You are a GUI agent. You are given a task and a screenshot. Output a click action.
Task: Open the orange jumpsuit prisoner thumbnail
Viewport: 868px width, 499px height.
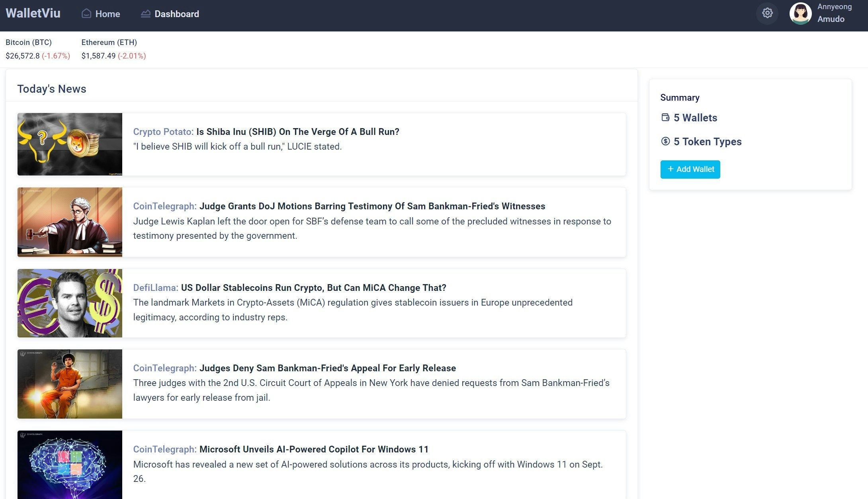[x=70, y=384]
